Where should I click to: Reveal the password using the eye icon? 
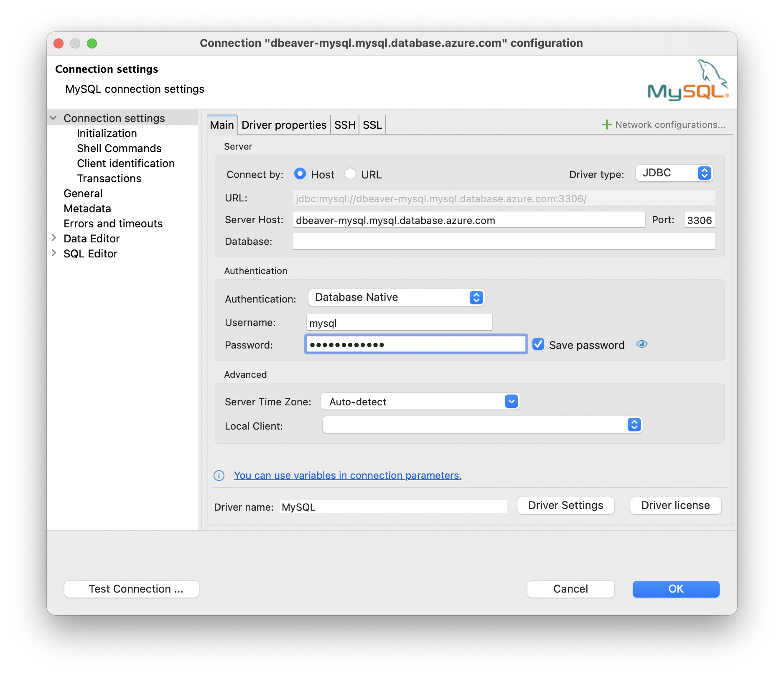click(642, 344)
